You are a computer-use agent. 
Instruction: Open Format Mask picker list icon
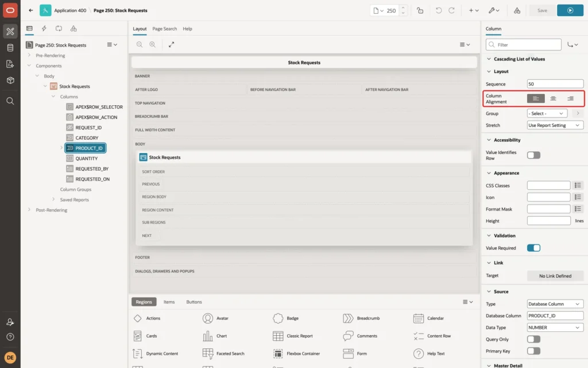click(x=578, y=209)
